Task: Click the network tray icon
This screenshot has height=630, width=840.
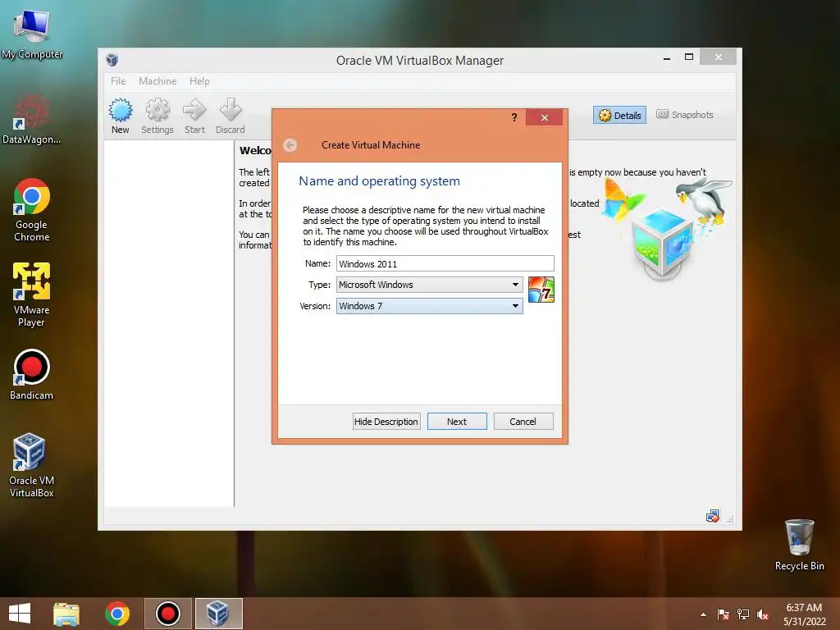Action: (743, 614)
